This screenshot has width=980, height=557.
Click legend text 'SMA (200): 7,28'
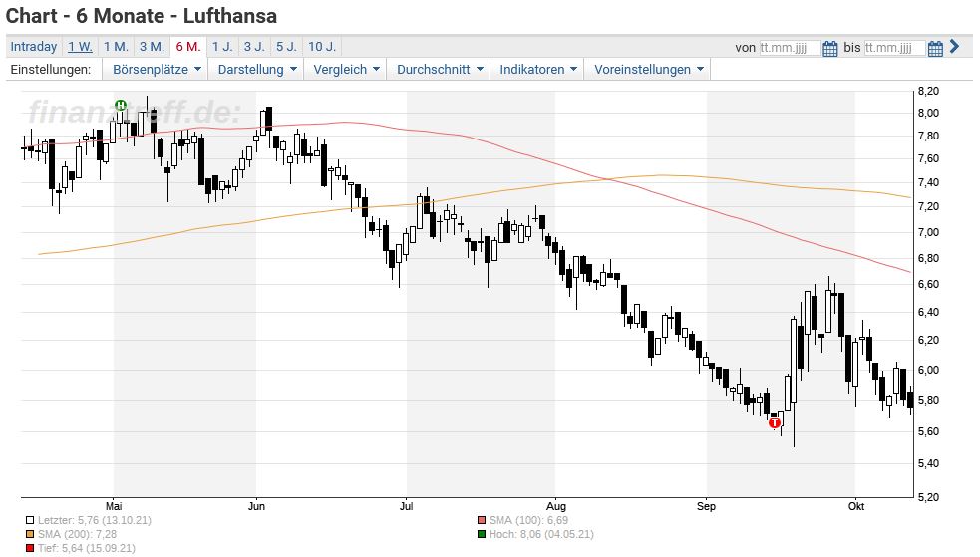point(77,534)
